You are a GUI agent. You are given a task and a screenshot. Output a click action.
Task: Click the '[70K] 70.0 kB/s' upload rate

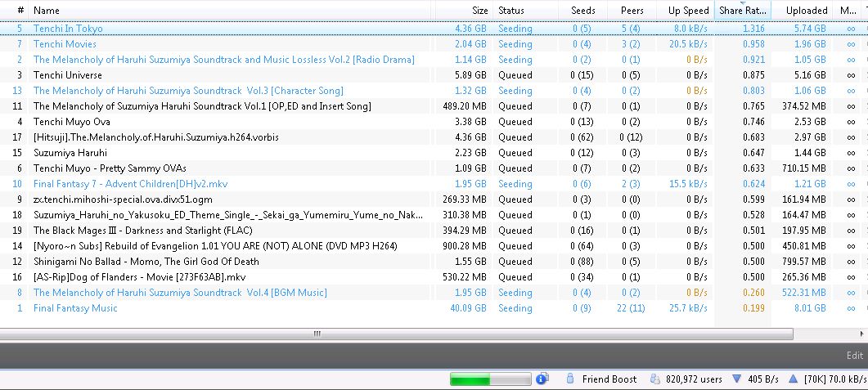click(835, 379)
